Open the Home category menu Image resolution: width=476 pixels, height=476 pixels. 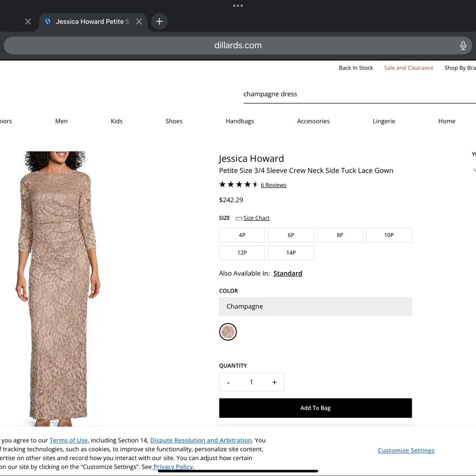coord(447,121)
